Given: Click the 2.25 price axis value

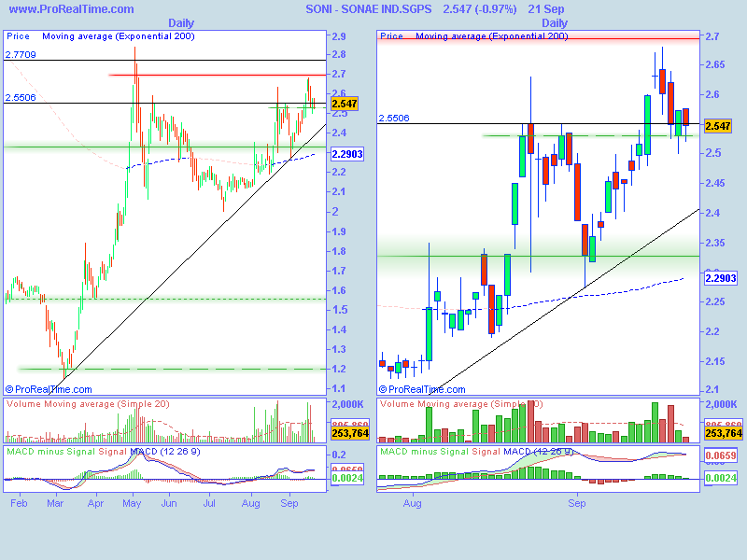Looking at the screenshot, I should point(715,301).
